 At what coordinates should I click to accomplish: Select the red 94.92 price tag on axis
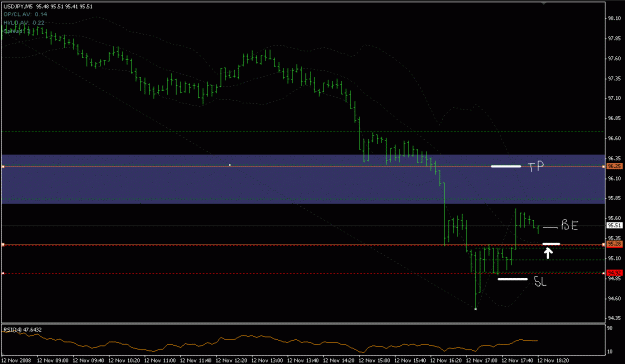pyautogui.click(x=614, y=273)
